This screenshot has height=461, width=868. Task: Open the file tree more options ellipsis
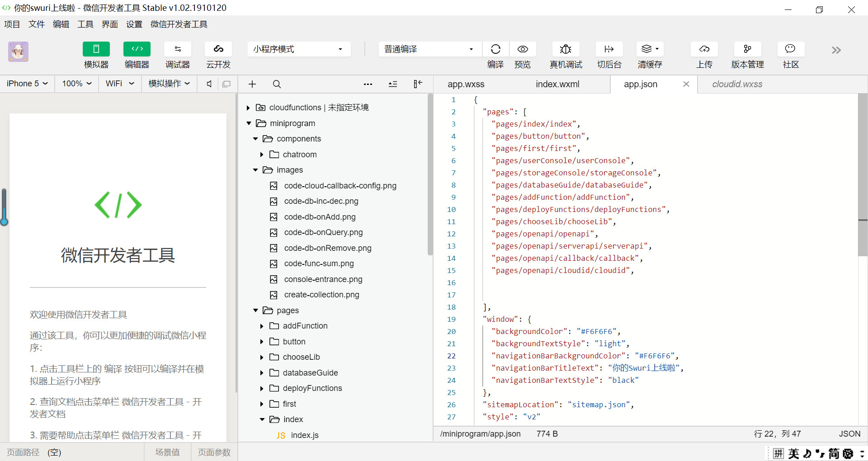(368, 84)
